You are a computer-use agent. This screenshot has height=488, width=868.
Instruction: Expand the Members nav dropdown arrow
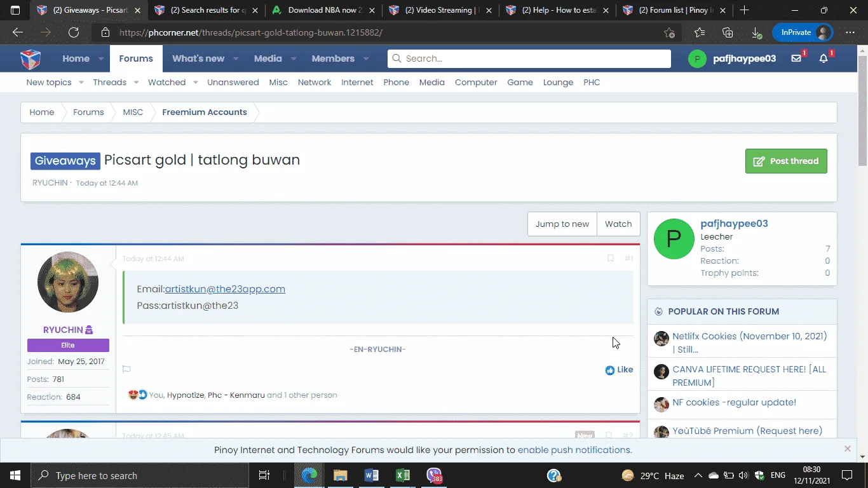coord(366,58)
